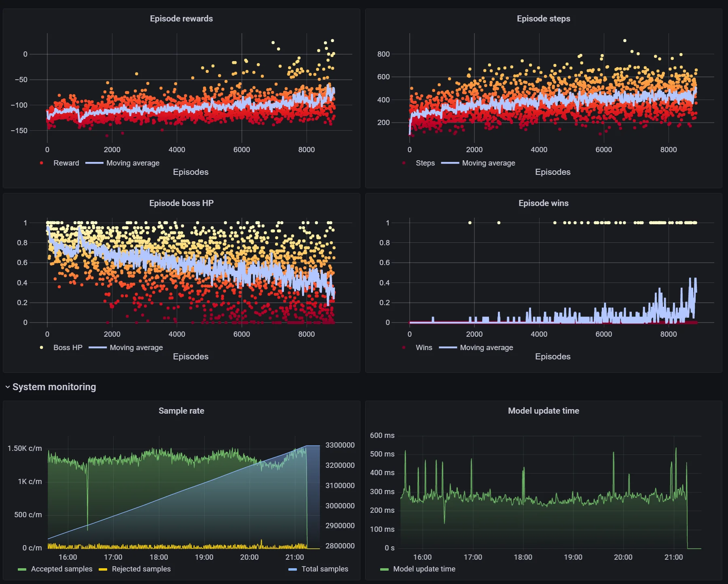Toggle Moving average in Episode steps legend
This screenshot has height=584, width=728.
coord(489,163)
